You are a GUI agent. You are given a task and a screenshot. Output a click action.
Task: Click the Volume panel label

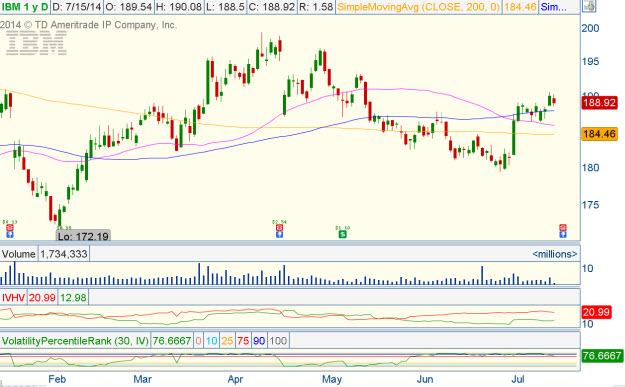[19, 254]
